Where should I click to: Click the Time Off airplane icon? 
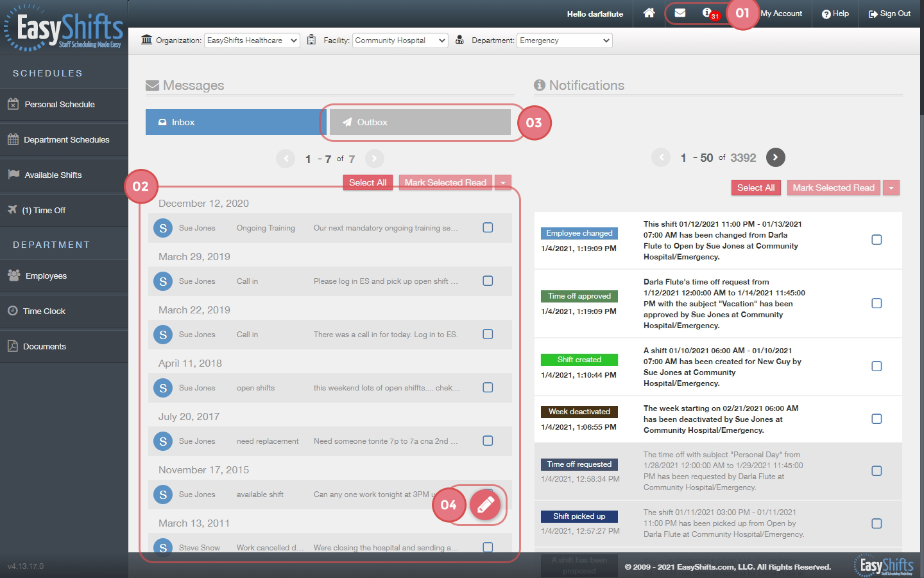pos(13,209)
